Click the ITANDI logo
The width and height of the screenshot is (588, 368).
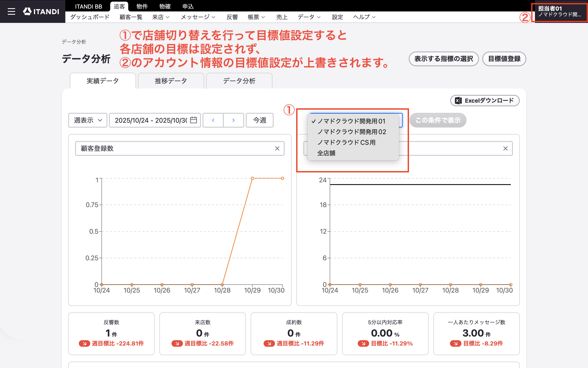41,11
